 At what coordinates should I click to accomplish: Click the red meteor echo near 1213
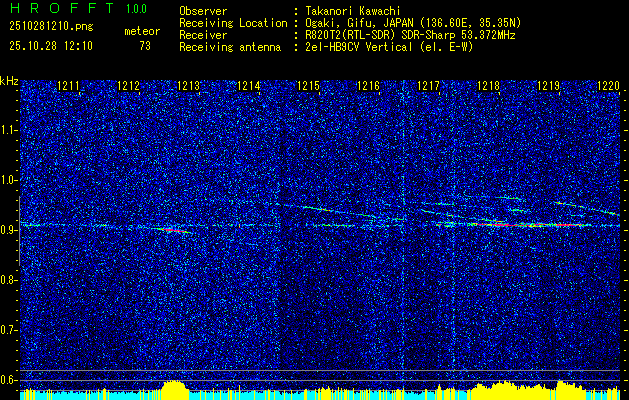click(x=172, y=230)
